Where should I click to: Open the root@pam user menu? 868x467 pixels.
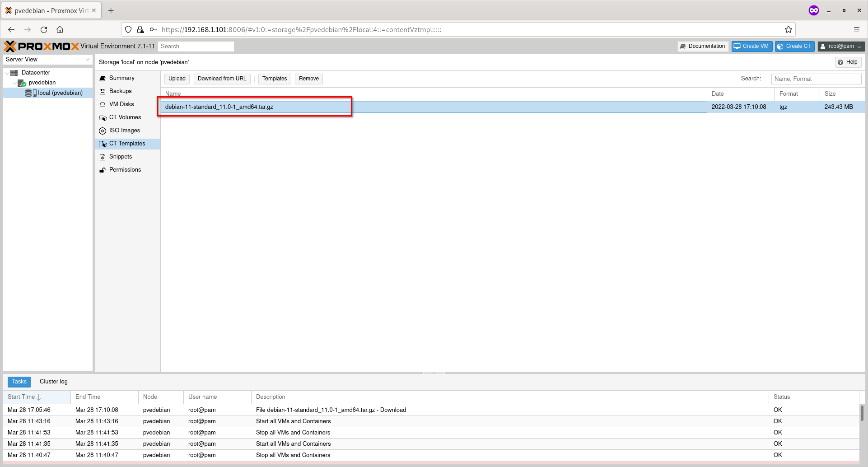pos(841,47)
